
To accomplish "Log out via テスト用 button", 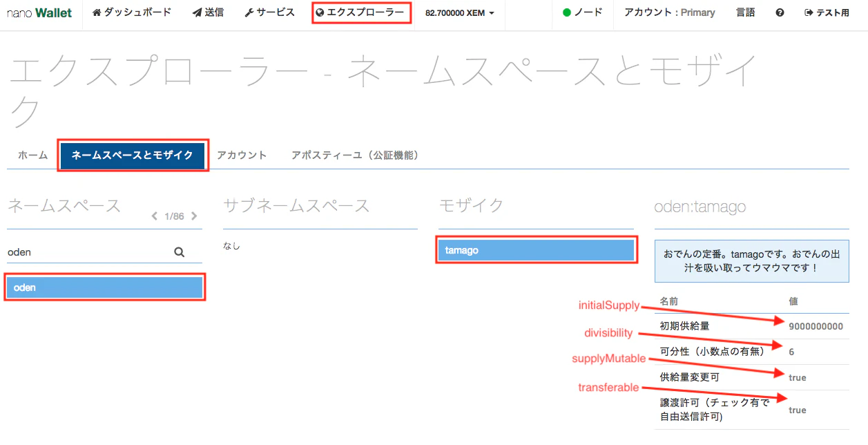I will point(827,12).
